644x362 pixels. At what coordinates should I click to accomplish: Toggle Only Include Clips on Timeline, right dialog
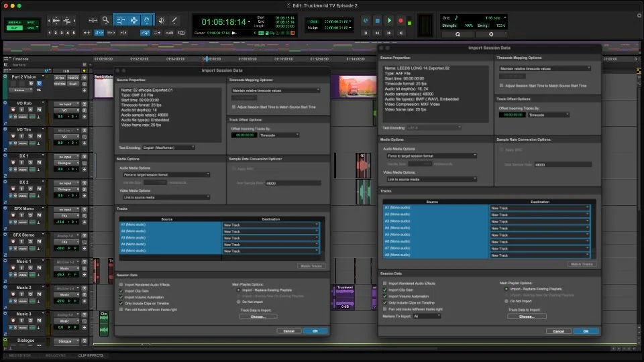385,302
